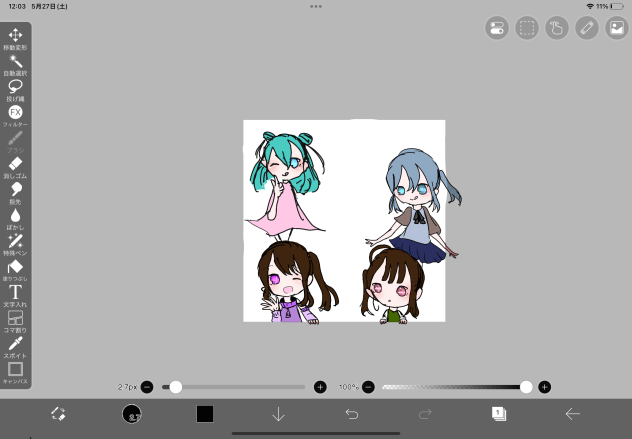Tap the battery indicator in status bar
Image resolution: width=632 pixels, height=439 pixels.
(617, 6)
